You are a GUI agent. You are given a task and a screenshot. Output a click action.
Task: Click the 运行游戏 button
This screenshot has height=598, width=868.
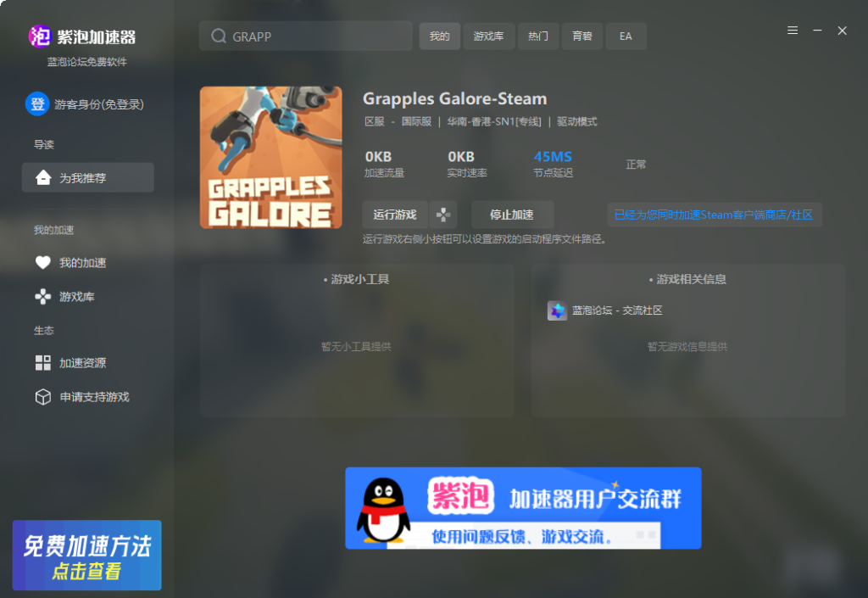(395, 215)
